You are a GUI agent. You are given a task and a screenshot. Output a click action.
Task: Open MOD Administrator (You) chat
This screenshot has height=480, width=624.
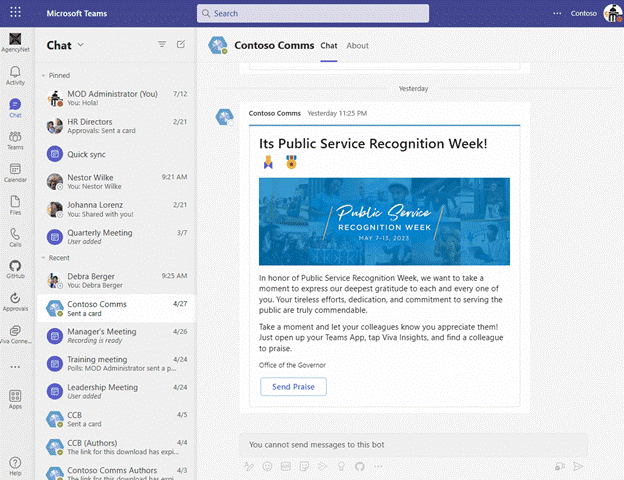point(116,98)
